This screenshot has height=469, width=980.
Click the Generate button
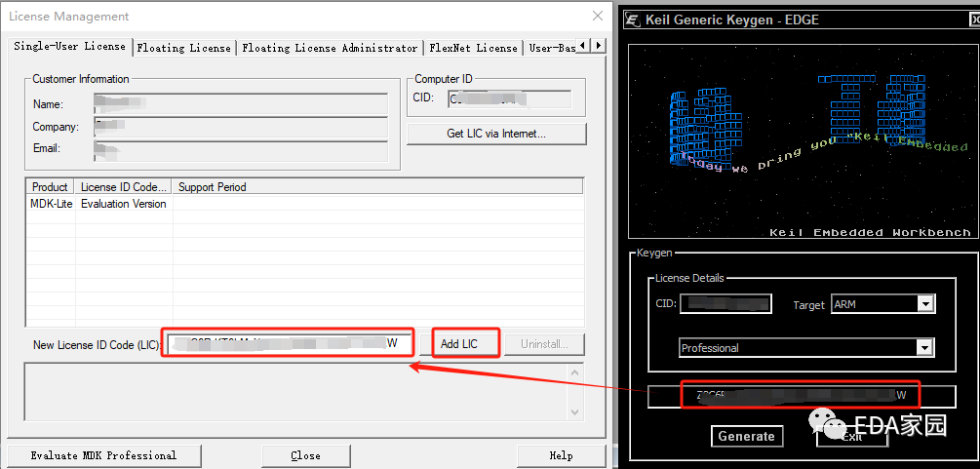coord(746,436)
